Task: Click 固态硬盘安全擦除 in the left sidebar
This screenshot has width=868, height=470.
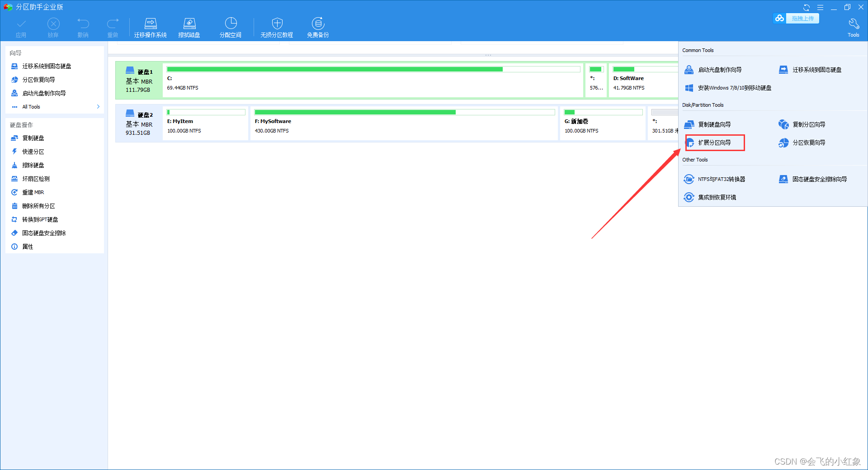Action: [x=44, y=233]
